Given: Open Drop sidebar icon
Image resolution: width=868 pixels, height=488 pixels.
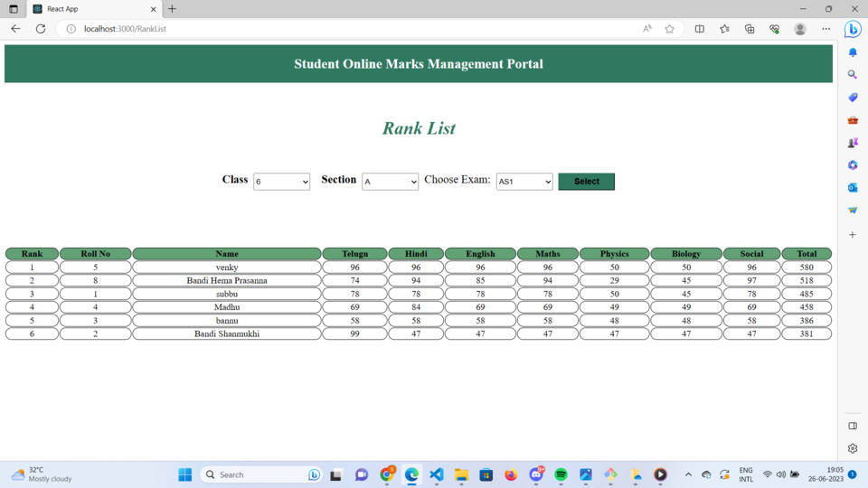Looking at the screenshot, I should pyautogui.click(x=853, y=211).
